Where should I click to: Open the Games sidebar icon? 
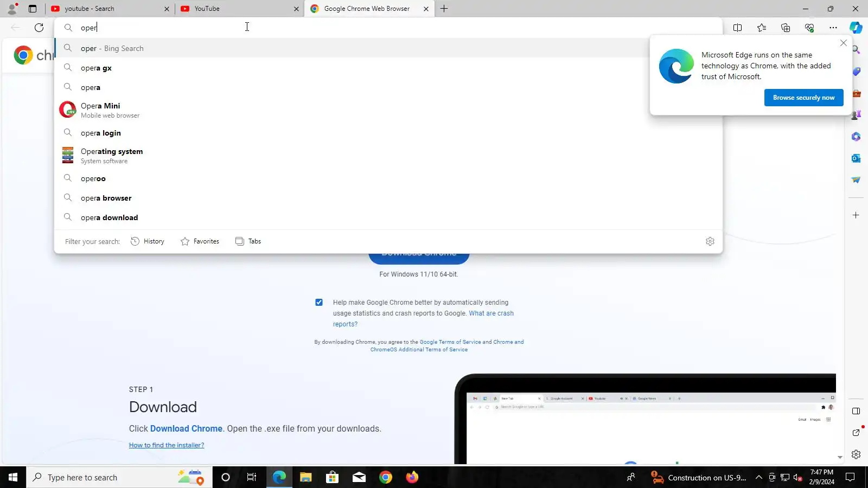pyautogui.click(x=856, y=115)
